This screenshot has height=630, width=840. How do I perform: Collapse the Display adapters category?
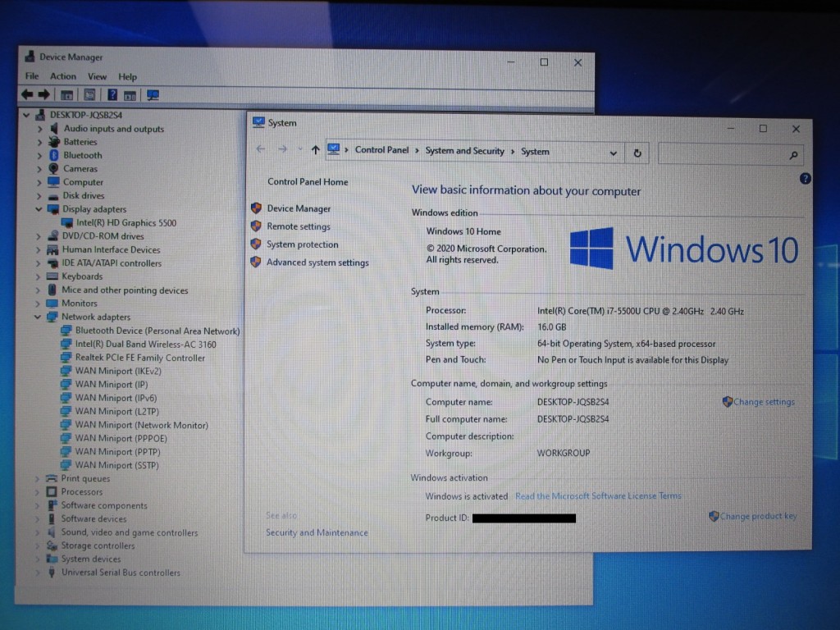39,209
